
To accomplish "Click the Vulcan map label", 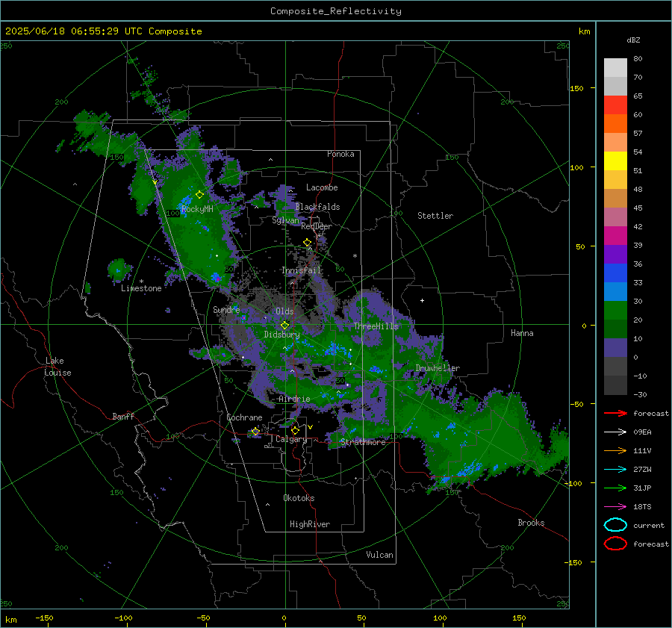I will pyautogui.click(x=380, y=555).
